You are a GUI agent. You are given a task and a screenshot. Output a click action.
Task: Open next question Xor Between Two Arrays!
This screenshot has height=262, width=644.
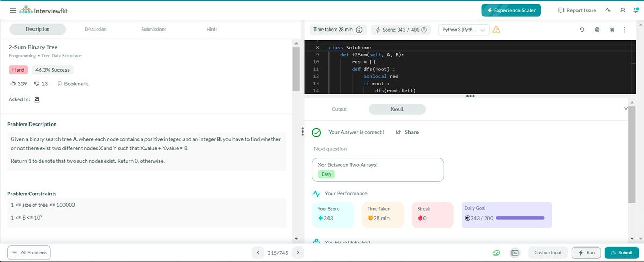378,170
